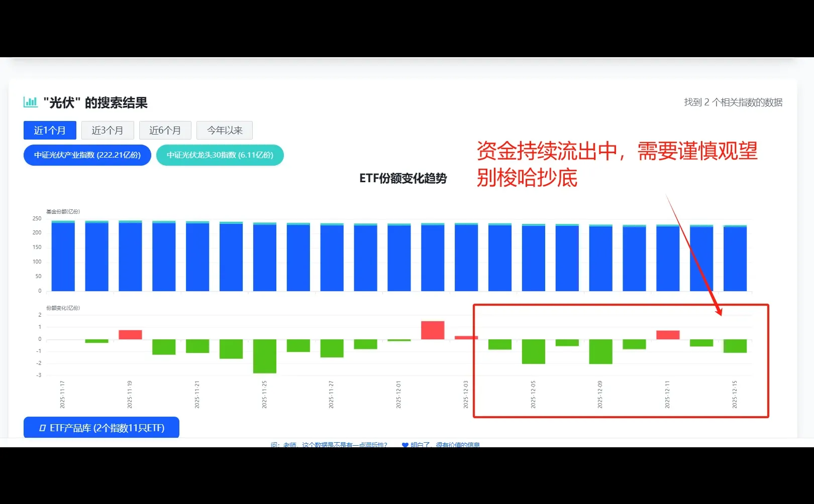
Task: Click the "光伏" 的搜索结果 heading
Action: pyautogui.click(x=95, y=103)
